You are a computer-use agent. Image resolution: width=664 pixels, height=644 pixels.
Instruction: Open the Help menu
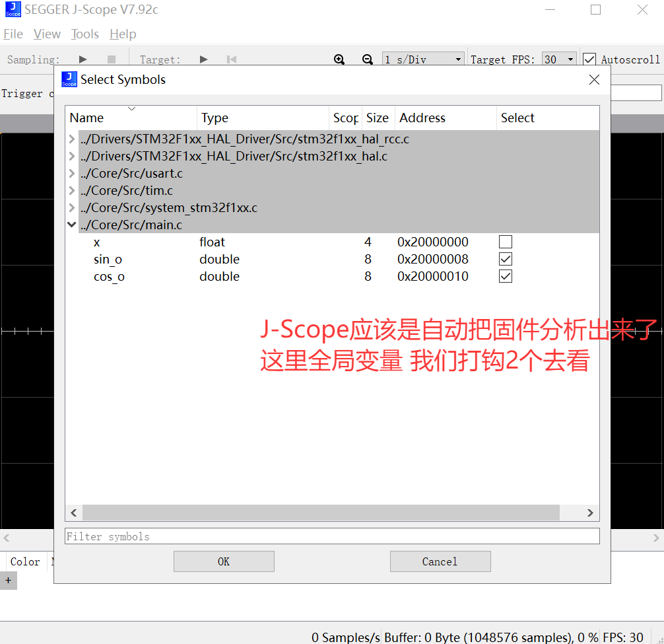click(123, 34)
